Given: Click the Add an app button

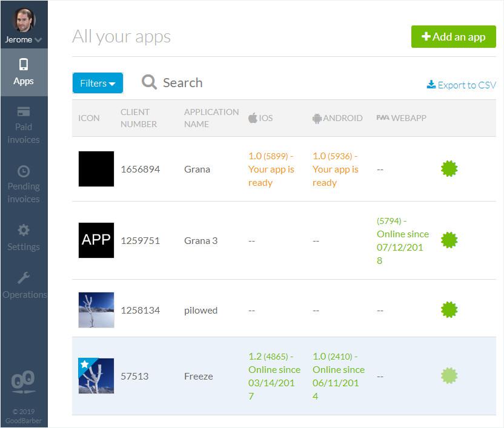Looking at the screenshot, I should click(x=453, y=36).
